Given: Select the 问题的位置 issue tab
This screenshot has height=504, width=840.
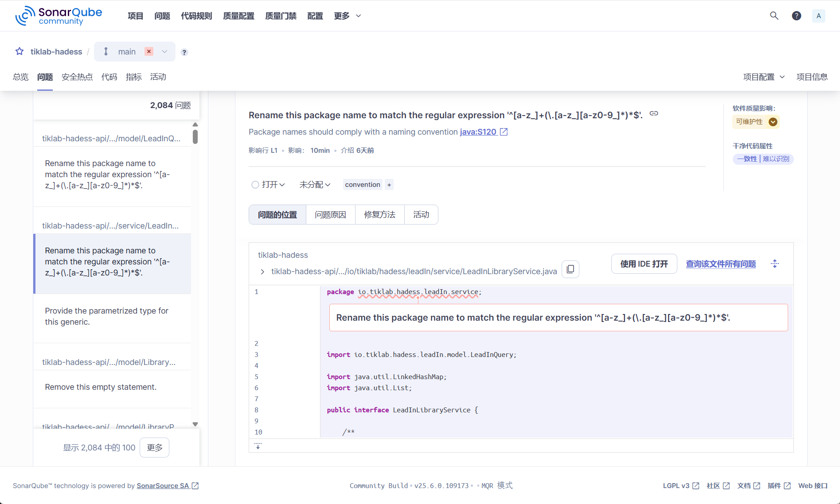Looking at the screenshot, I should (x=277, y=215).
